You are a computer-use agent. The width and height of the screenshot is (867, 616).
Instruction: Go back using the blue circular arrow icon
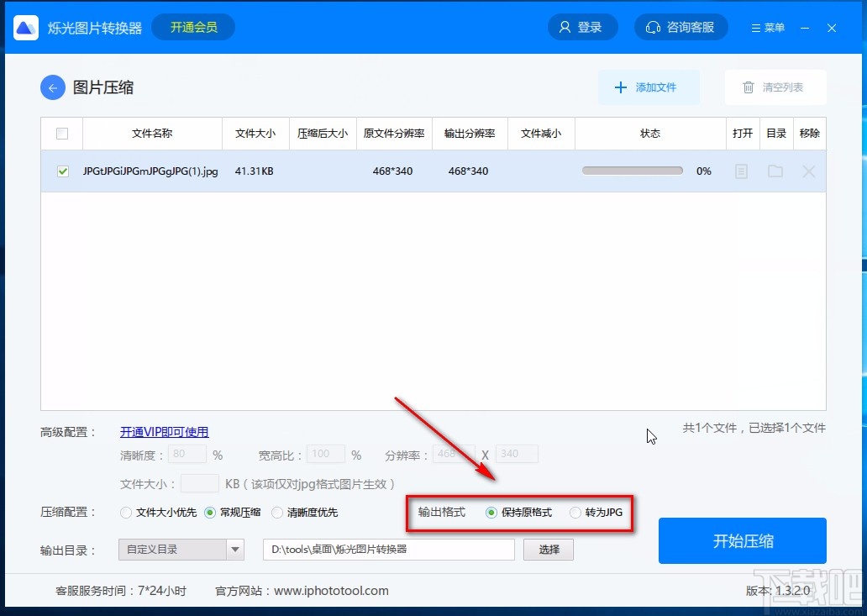coord(52,87)
